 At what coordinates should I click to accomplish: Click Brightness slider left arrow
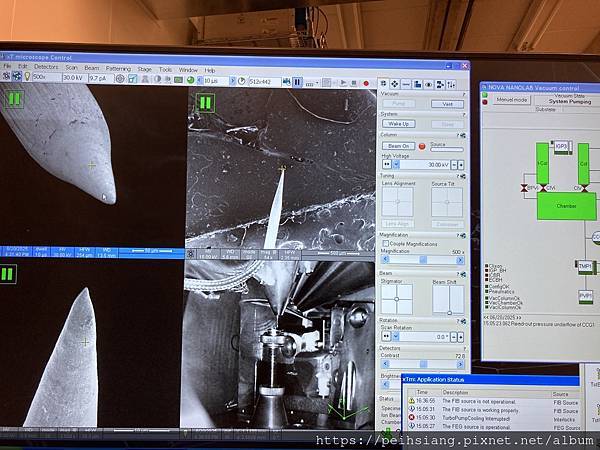[x=385, y=385]
